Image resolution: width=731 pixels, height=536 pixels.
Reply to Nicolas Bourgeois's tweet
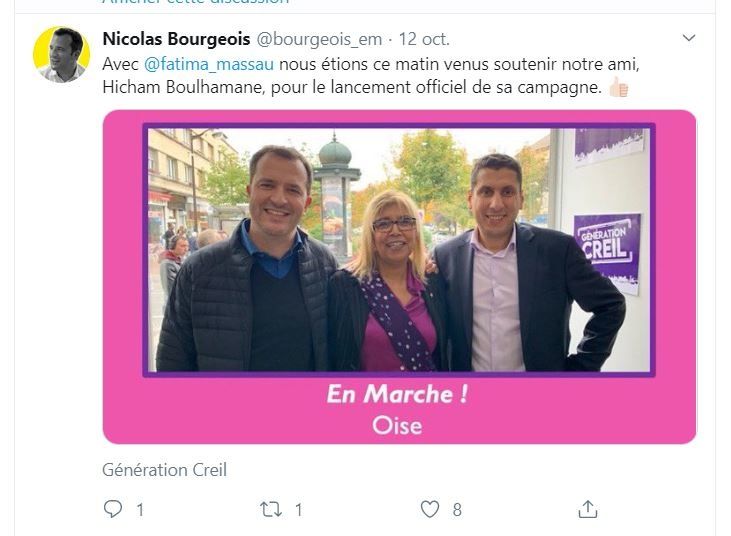point(112,509)
